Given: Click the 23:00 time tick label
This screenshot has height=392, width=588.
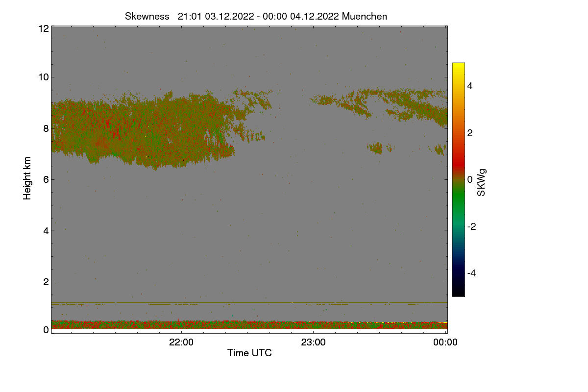Looking at the screenshot, I should coord(313,343).
